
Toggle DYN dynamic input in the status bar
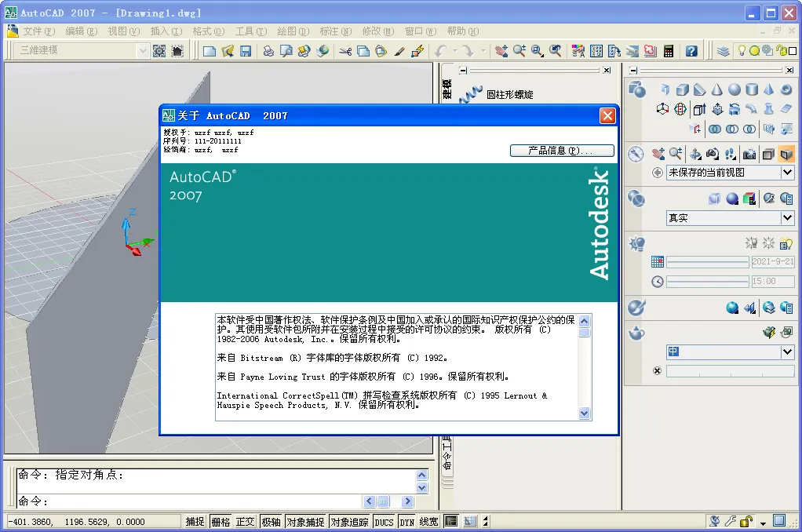pyautogui.click(x=407, y=521)
